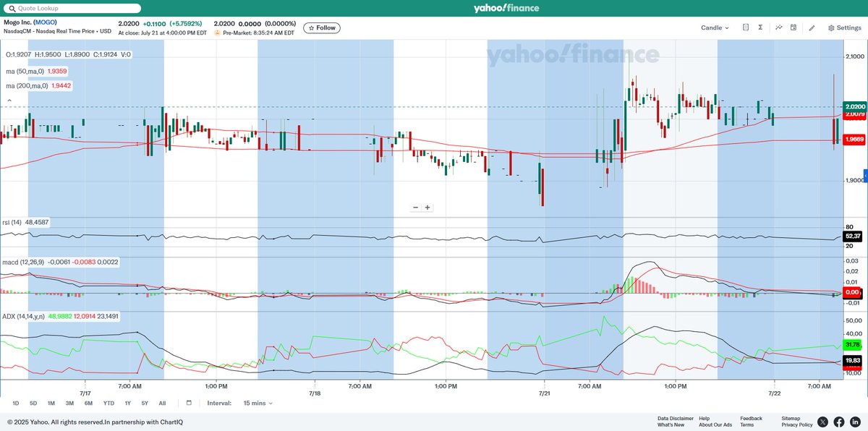
Task: Open chart Settings
Action: (x=845, y=27)
